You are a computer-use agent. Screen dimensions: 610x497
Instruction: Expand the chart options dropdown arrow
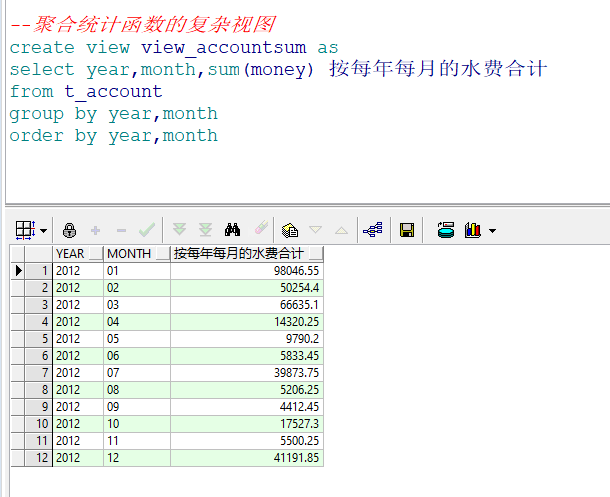pyautogui.click(x=493, y=231)
